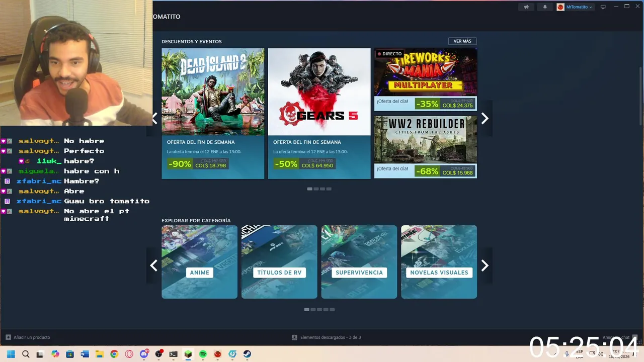The width and height of the screenshot is (644, 362).
Task: Click the -68% WW2 Rebuilder price tag
Action: tap(445, 171)
